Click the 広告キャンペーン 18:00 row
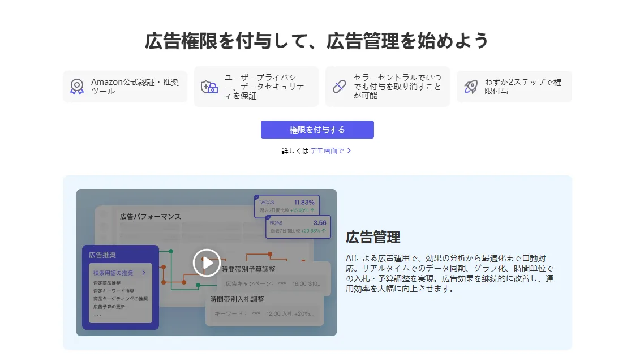The width and height of the screenshot is (644, 357). (273, 283)
